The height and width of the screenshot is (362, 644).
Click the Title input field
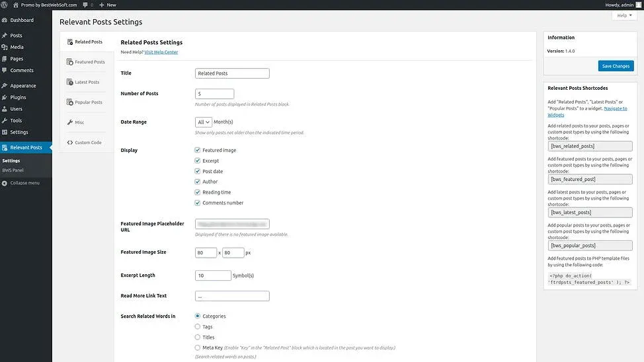point(232,73)
